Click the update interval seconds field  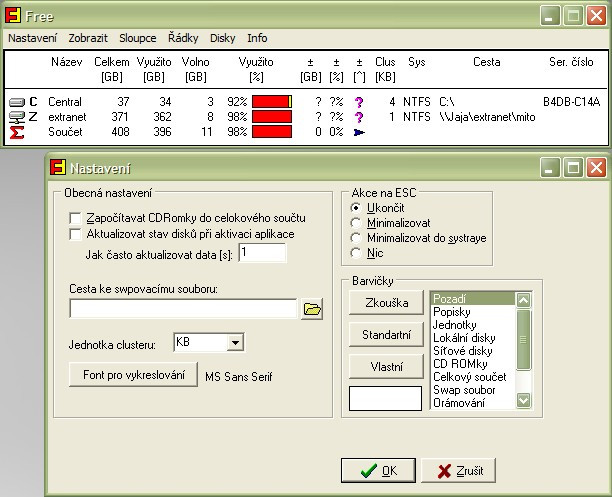pos(262,253)
